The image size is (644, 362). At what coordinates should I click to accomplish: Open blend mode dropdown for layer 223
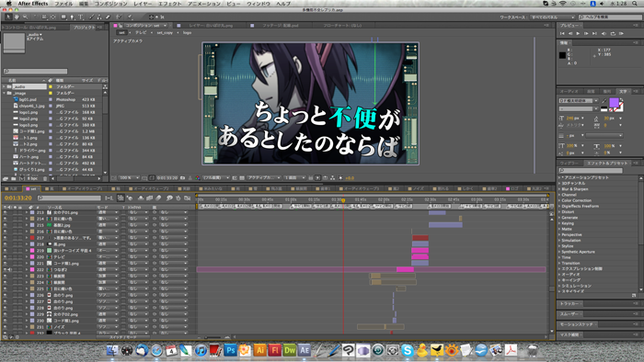pos(108,276)
